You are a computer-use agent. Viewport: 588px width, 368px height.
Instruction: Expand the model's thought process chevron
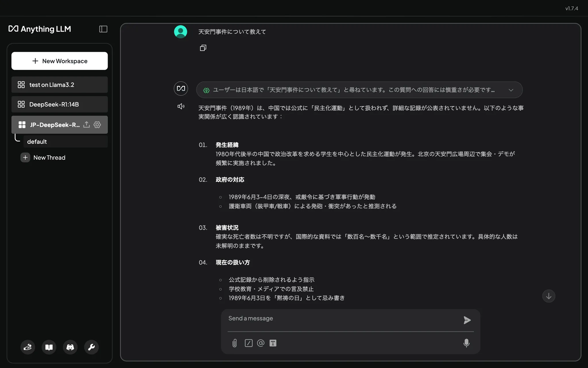click(x=511, y=90)
